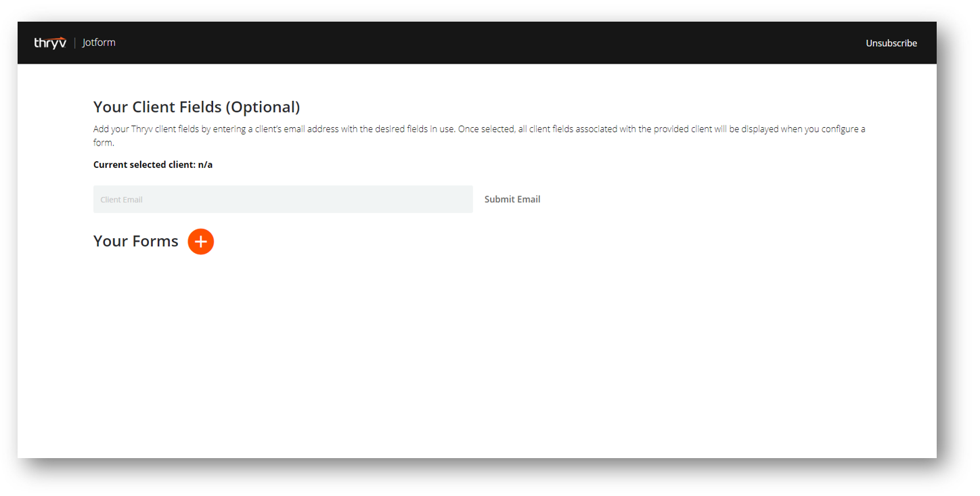
Task: Click the word Optional in the section title
Action: pos(263,107)
